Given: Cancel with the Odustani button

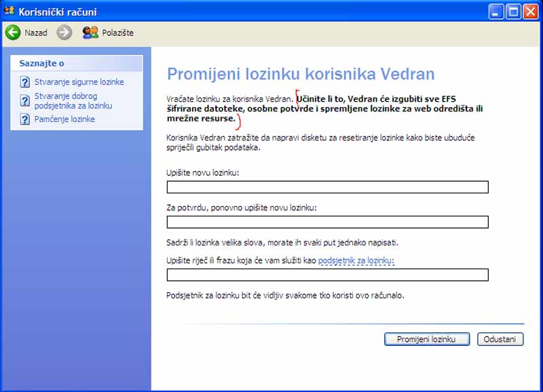Looking at the screenshot, I should (x=500, y=339).
